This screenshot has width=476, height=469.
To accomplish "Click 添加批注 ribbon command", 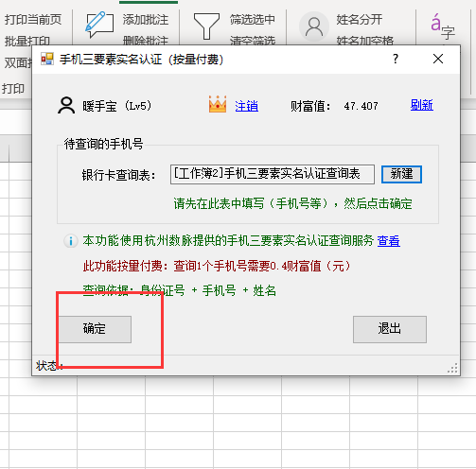I will pos(146,20).
